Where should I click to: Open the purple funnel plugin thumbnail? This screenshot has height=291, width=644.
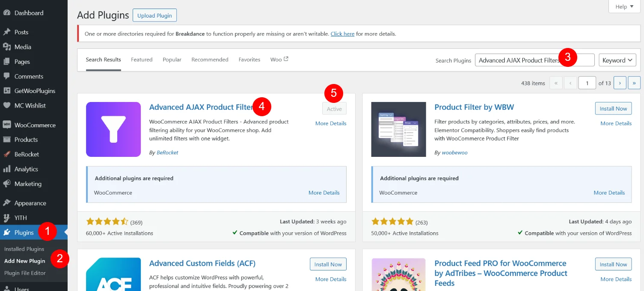pyautogui.click(x=113, y=129)
